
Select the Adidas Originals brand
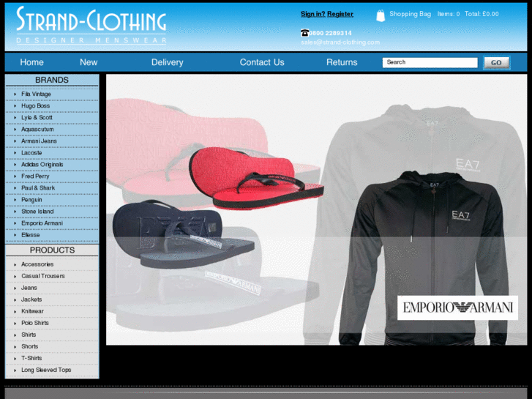[x=42, y=164]
